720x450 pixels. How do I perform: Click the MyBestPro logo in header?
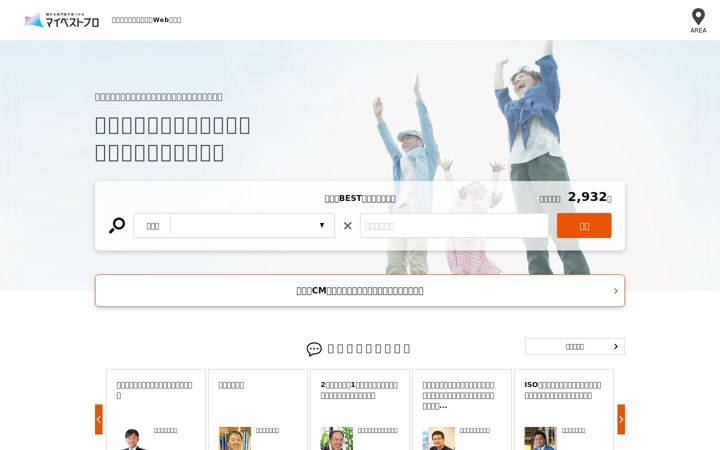(62, 20)
